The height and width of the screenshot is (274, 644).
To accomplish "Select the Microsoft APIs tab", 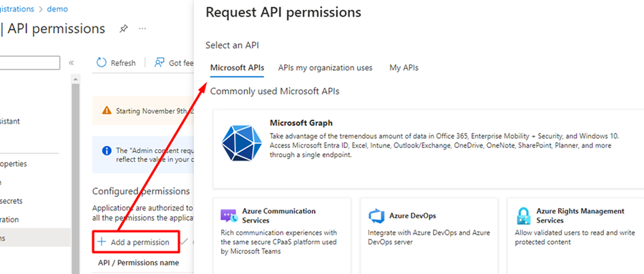I will [x=237, y=68].
